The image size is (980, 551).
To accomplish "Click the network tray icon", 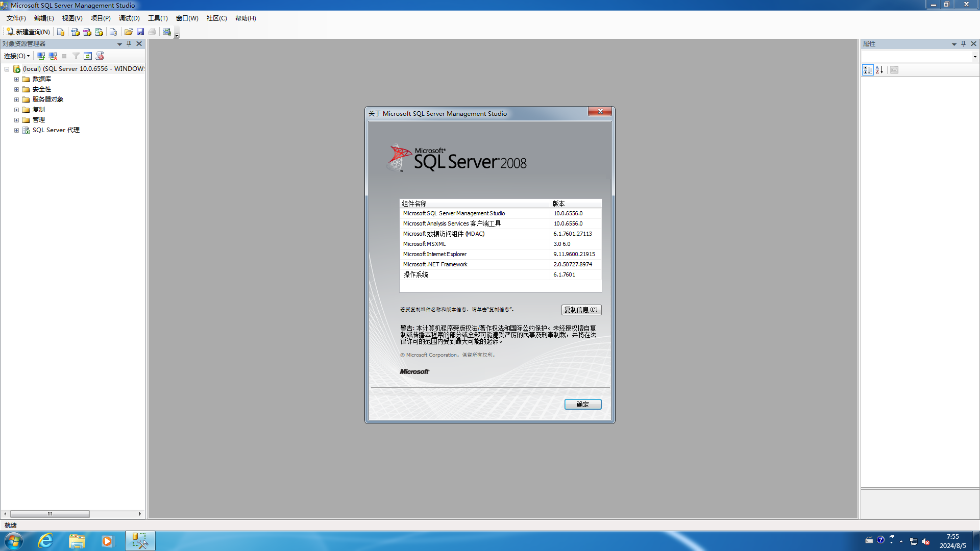I will coord(914,541).
